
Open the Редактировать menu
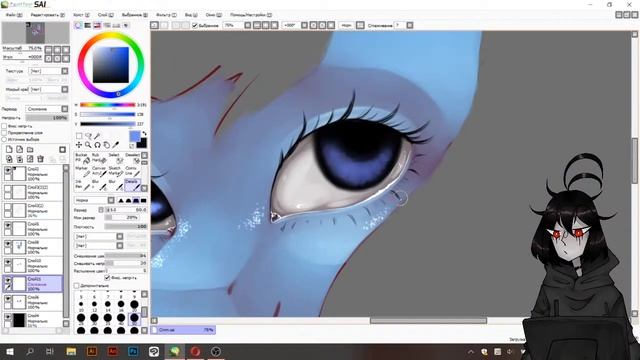pos(47,15)
